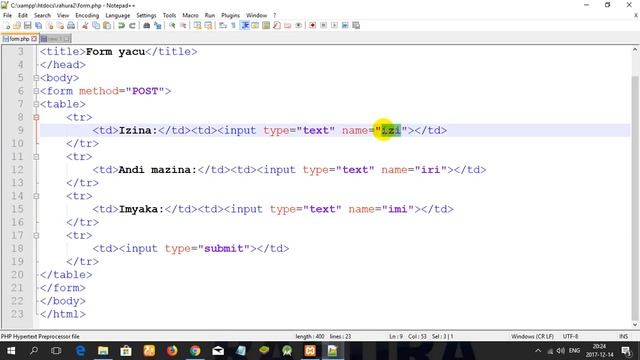Open the Language menu
Viewport: 640px width, 360px height.
[x=118, y=15]
